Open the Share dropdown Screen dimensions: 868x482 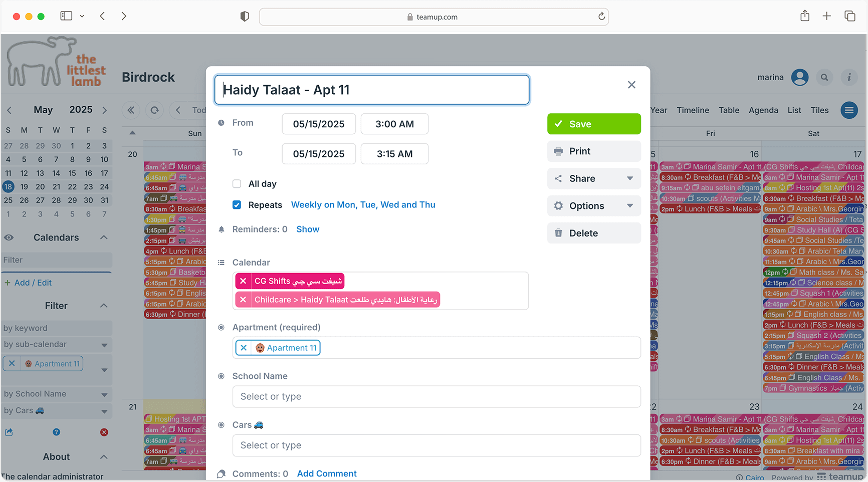tap(594, 178)
